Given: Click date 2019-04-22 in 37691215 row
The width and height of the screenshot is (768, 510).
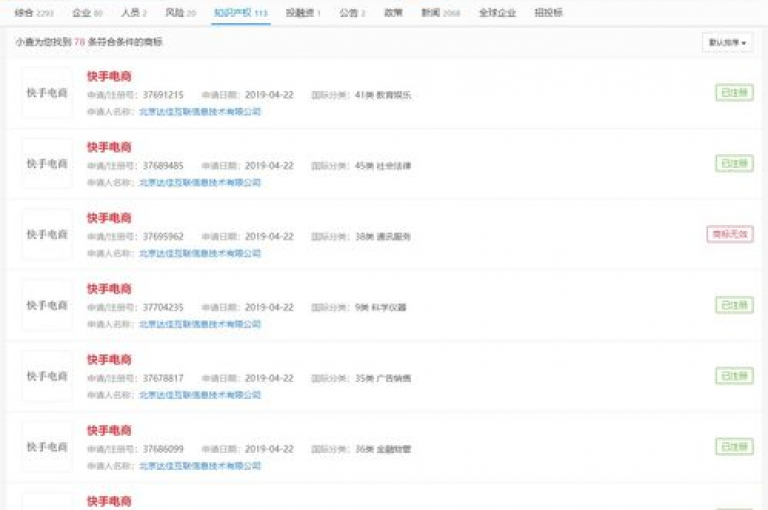Looking at the screenshot, I should click(269, 95).
